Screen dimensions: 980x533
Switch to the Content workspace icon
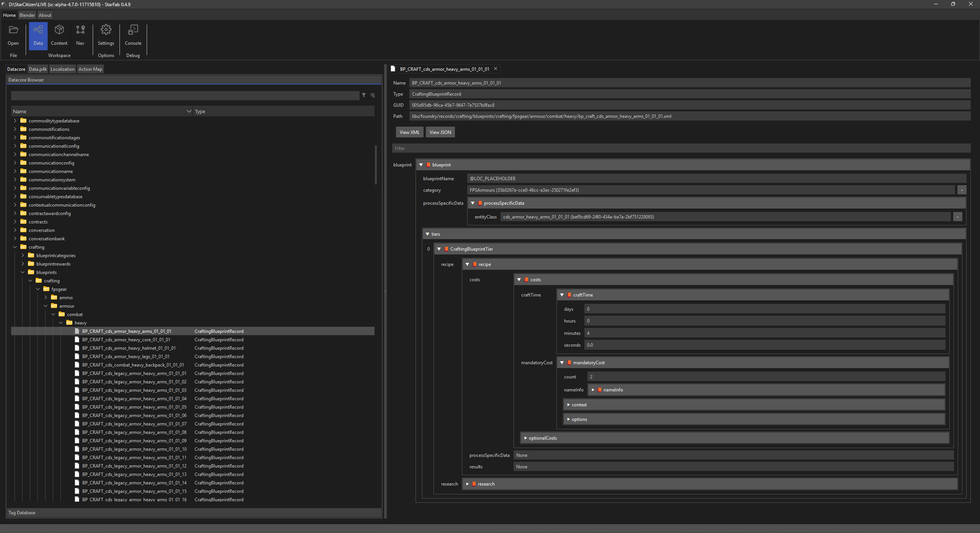point(59,30)
